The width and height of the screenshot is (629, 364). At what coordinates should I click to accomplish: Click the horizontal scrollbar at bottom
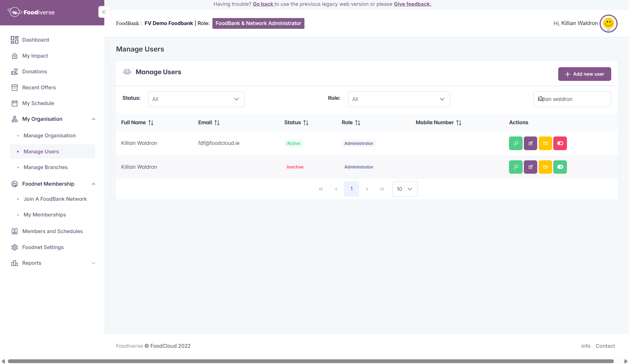pyautogui.click(x=310, y=361)
